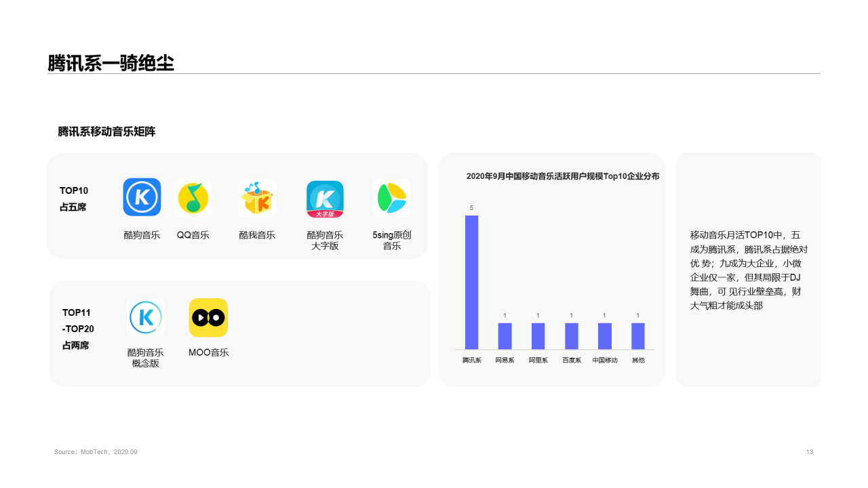Click the 酷我音乐 text label

click(x=257, y=235)
